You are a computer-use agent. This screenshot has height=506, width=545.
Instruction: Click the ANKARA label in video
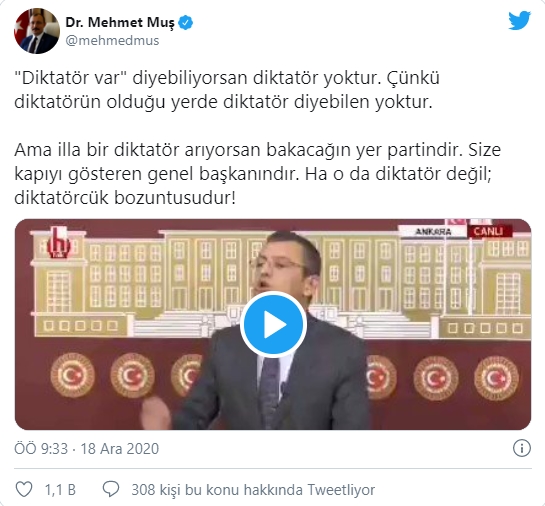click(433, 231)
